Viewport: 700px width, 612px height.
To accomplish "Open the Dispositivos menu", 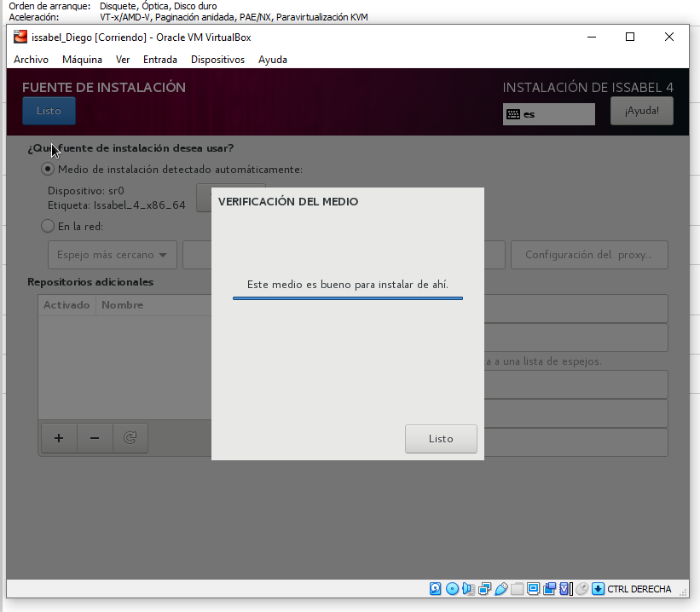I will 218,60.
